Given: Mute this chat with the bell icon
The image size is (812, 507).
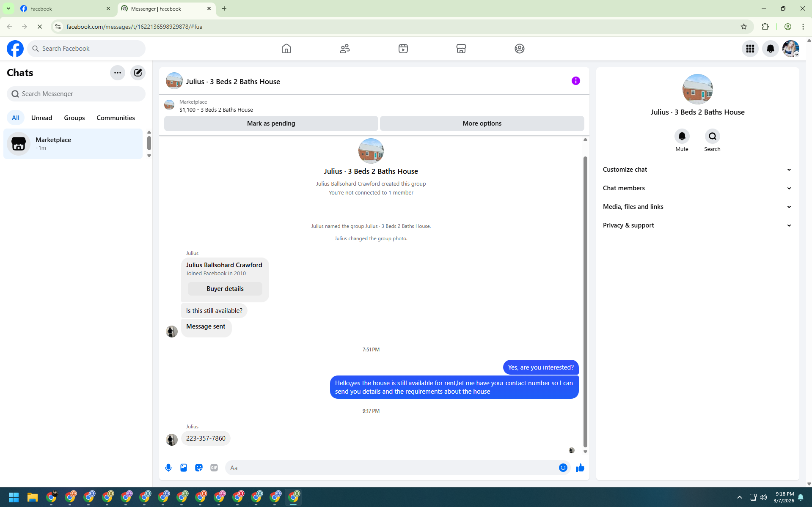Looking at the screenshot, I should 682,136.
